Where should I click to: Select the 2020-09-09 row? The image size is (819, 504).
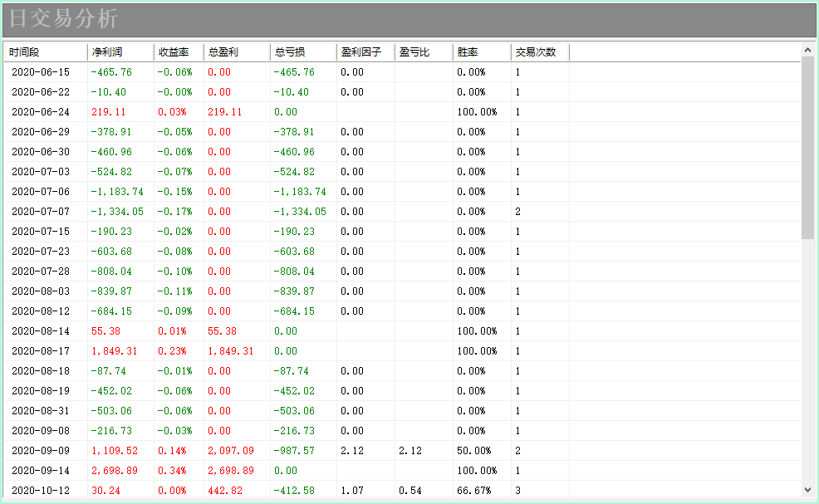(402, 451)
